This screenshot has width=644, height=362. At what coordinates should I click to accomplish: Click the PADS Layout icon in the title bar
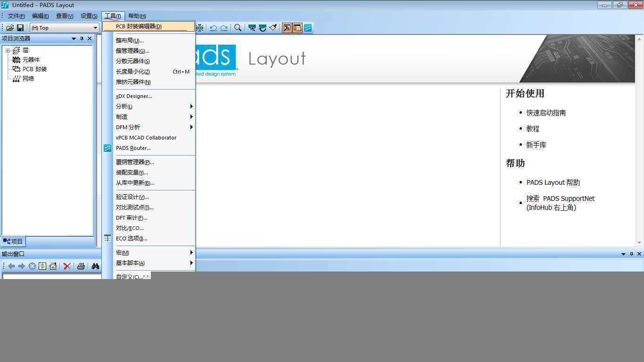(5, 5)
